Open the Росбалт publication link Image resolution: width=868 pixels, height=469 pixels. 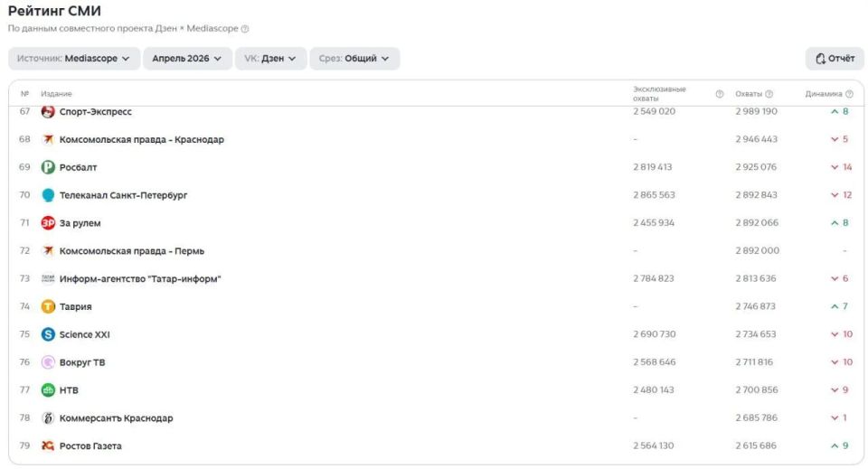pos(78,167)
